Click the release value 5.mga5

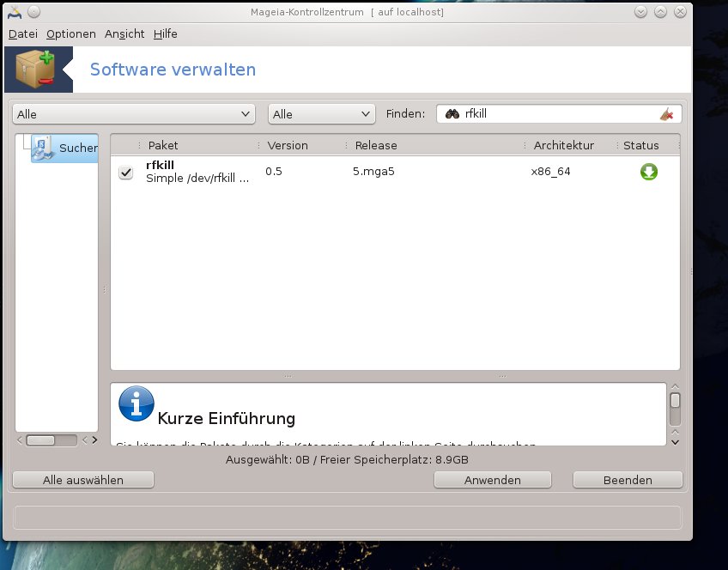(373, 172)
